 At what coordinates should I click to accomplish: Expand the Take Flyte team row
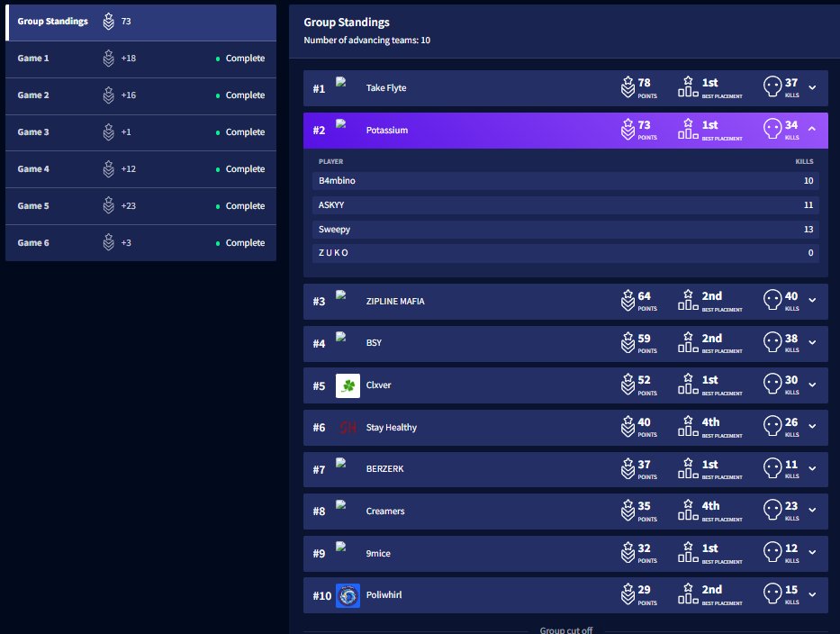(x=812, y=87)
